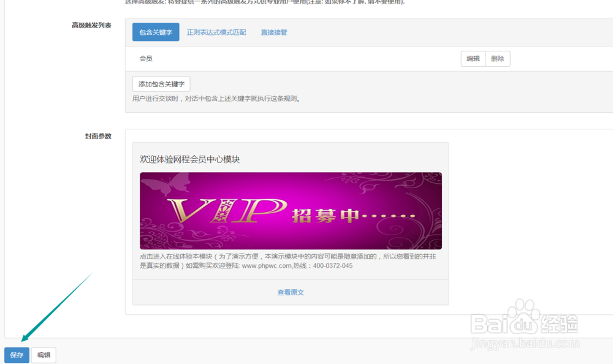Click the bottom 编辑 button next to 保存
Viewport: 613px width, 364px height.
click(43, 355)
